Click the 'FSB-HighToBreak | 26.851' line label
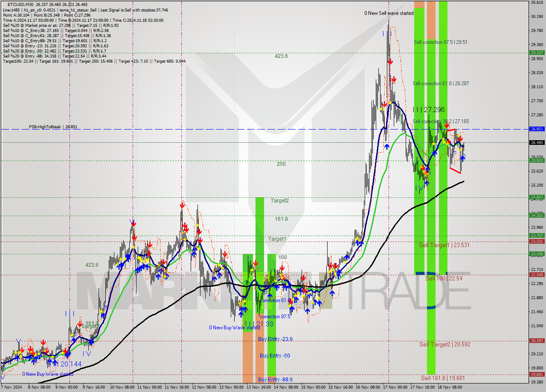This screenshot has height=392, width=546. [x=54, y=127]
